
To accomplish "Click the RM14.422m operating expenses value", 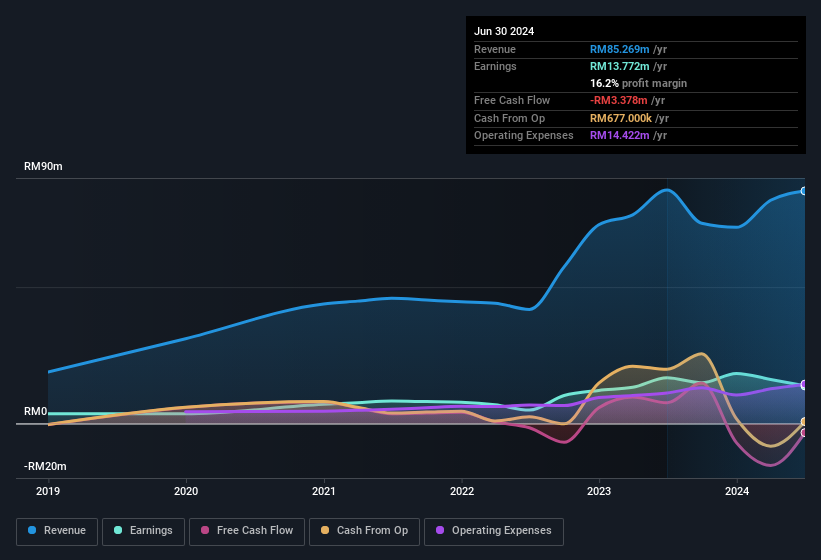I will (x=619, y=136).
